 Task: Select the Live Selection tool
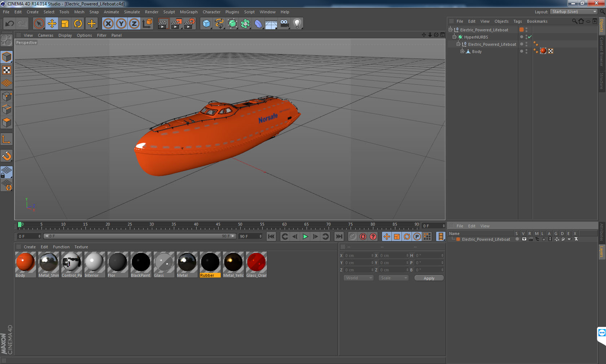tap(39, 24)
